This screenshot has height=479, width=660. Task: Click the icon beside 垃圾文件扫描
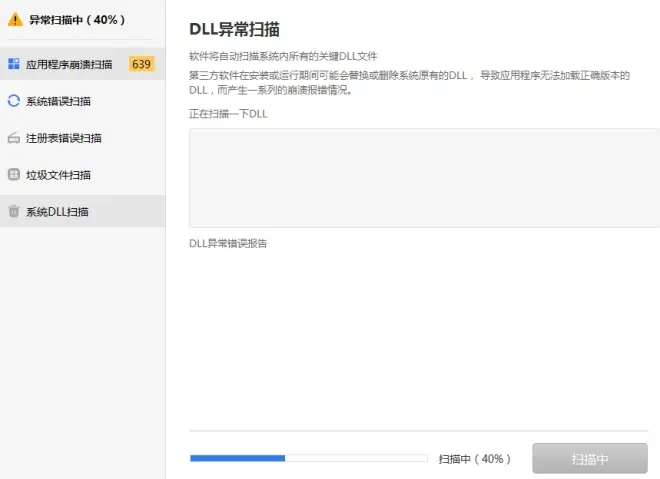13,174
